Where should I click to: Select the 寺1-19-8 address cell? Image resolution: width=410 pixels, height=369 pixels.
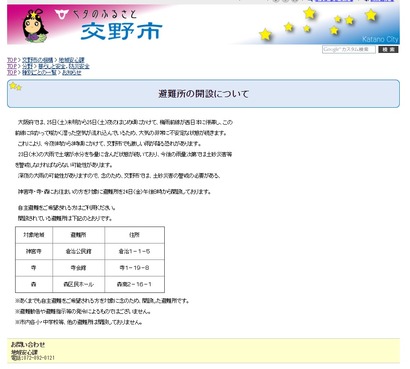click(135, 268)
